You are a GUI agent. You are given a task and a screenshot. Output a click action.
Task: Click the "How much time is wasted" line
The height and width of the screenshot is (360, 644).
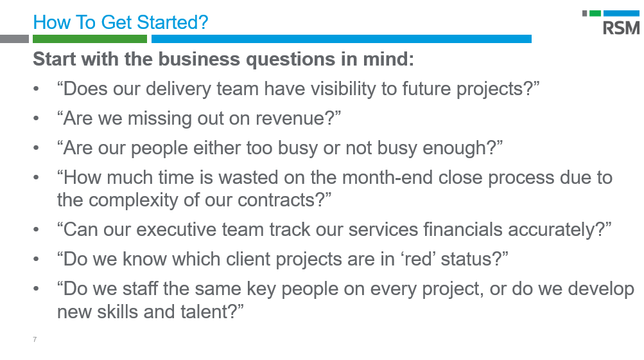click(x=334, y=177)
